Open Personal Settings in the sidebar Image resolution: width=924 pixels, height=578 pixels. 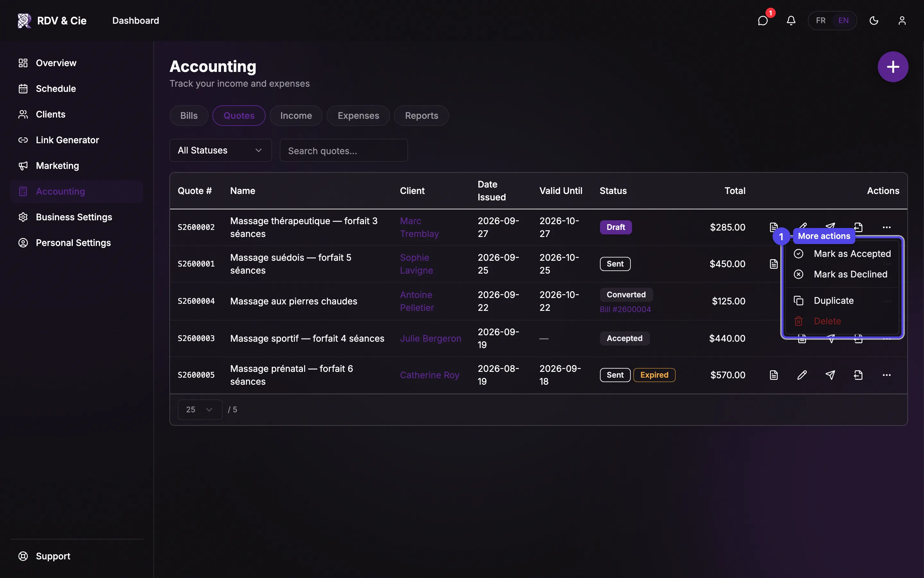(76, 242)
